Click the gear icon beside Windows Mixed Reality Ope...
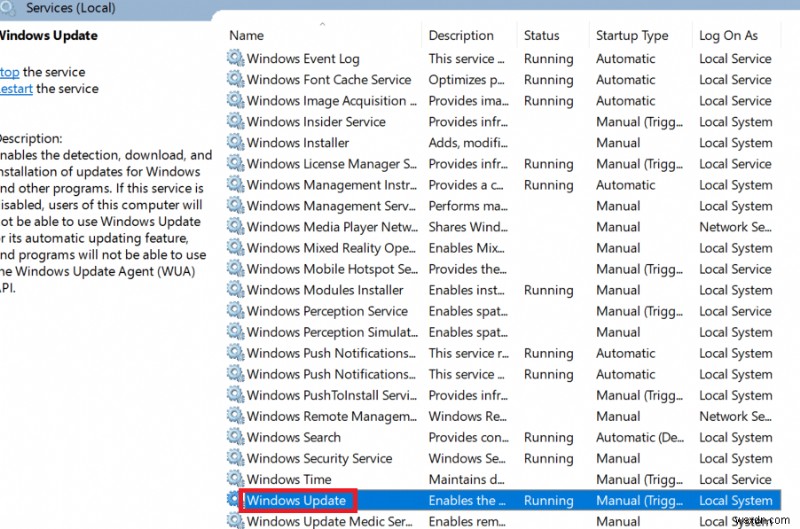Image resolution: width=800 pixels, height=529 pixels. [x=235, y=247]
